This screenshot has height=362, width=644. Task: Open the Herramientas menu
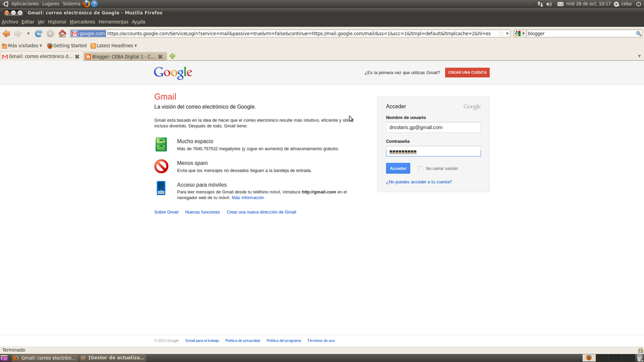[113, 22]
